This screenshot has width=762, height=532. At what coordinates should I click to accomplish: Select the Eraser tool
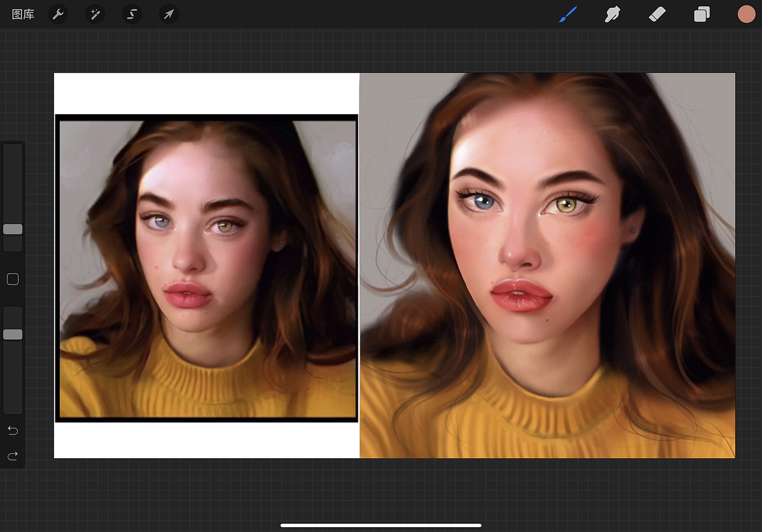click(657, 14)
